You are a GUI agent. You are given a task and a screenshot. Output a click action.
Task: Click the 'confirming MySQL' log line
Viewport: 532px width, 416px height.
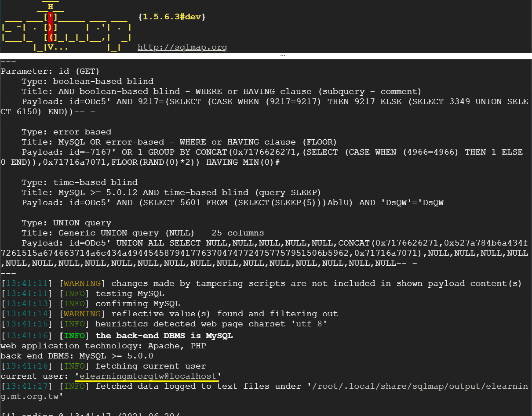click(x=90, y=304)
